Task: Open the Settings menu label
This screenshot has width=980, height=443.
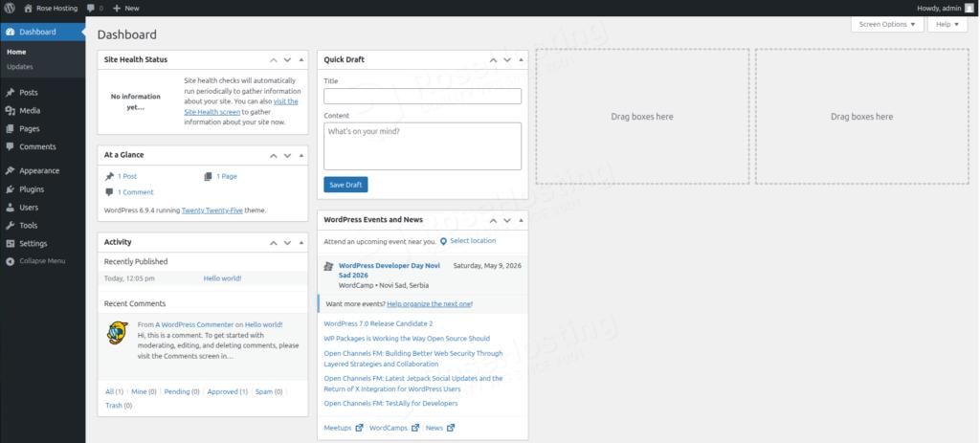Action: point(33,244)
